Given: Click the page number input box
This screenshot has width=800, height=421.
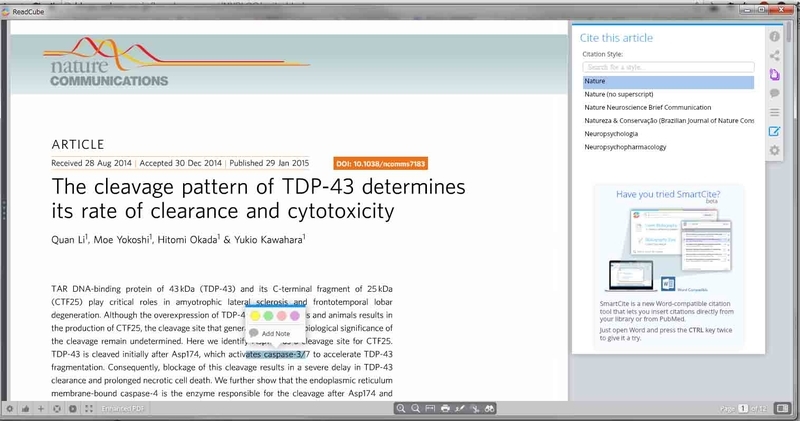Looking at the screenshot, I should tap(743, 408).
